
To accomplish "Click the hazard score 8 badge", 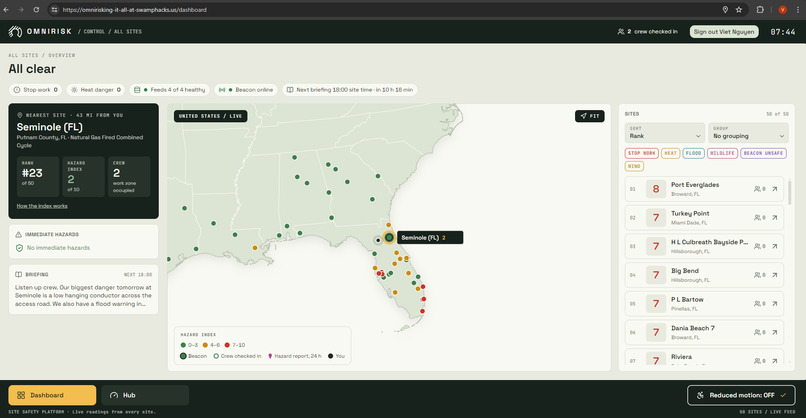I will pyautogui.click(x=655, y=189).
